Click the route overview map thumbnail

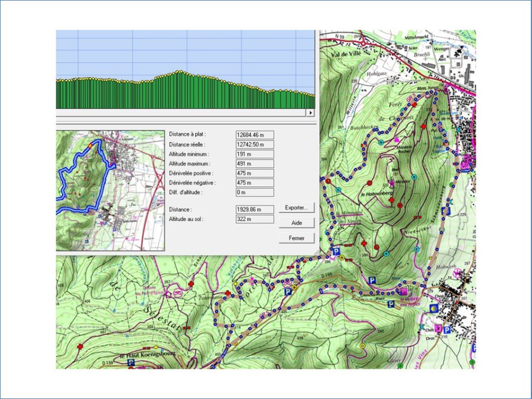[x=111, y=190]
